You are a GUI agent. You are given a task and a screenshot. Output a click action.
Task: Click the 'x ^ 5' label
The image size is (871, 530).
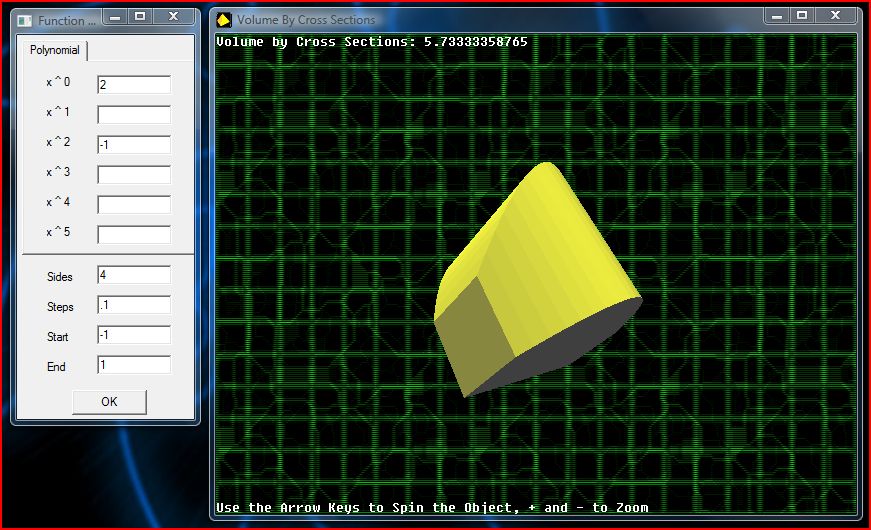click(x=58, y=232)
